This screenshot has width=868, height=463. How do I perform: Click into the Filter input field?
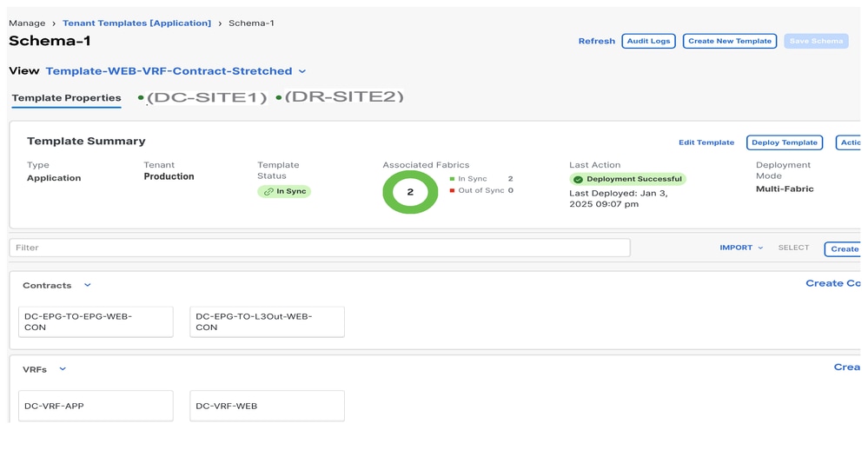tap(320, 248)
